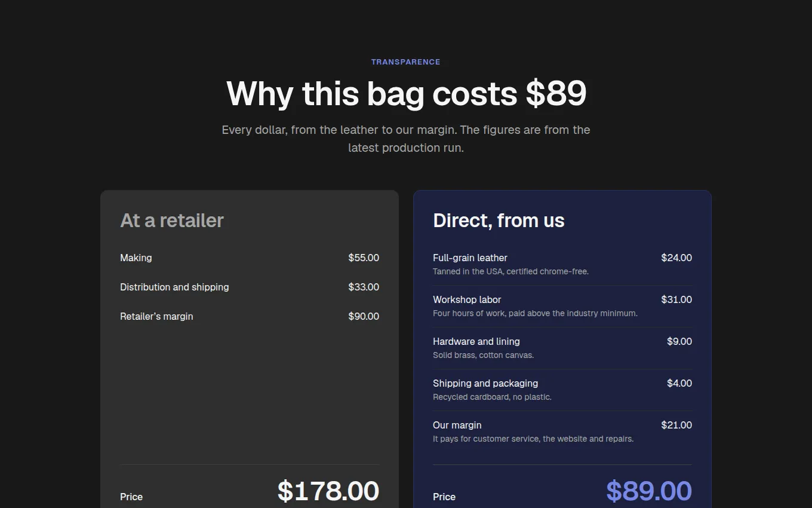Select the Making cost row
Image resolution: width=812 pixels, height=508 pixels.
(x=250, y=258)
